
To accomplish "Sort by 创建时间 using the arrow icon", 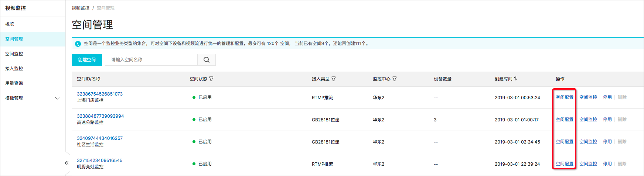I will coord(516,79).
